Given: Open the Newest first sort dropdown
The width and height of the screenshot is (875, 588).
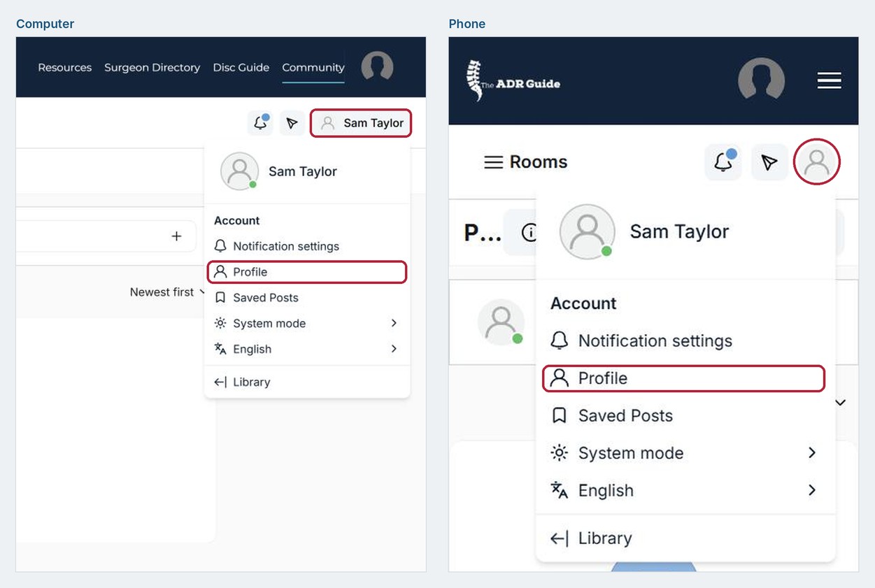Looking at the screenshot, I should pos(167,292).
